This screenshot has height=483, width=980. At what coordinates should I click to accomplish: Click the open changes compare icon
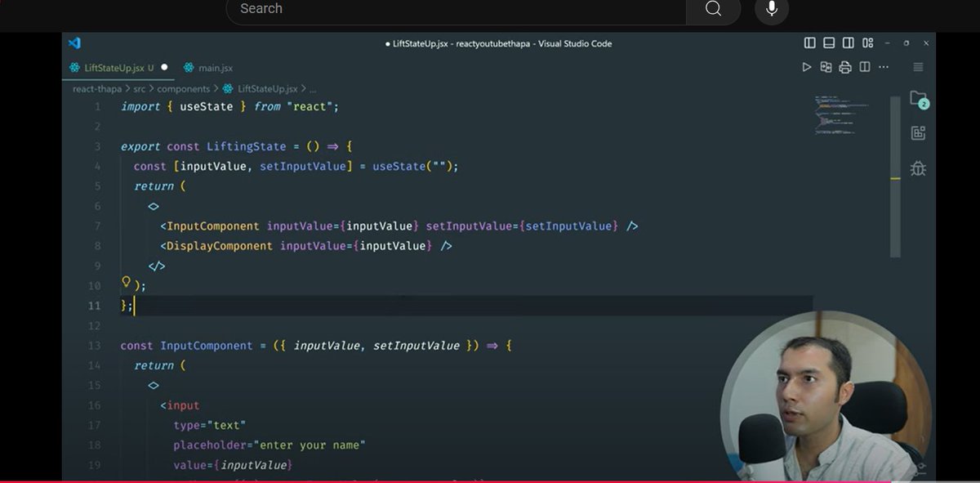pyautogui.click(x=826, y=67)
